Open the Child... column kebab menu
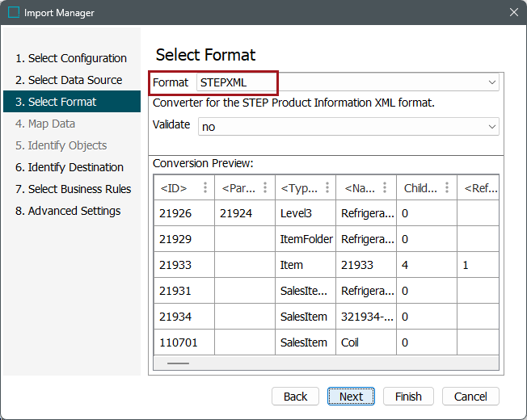The image size is (527, 420). click(447, 188)
